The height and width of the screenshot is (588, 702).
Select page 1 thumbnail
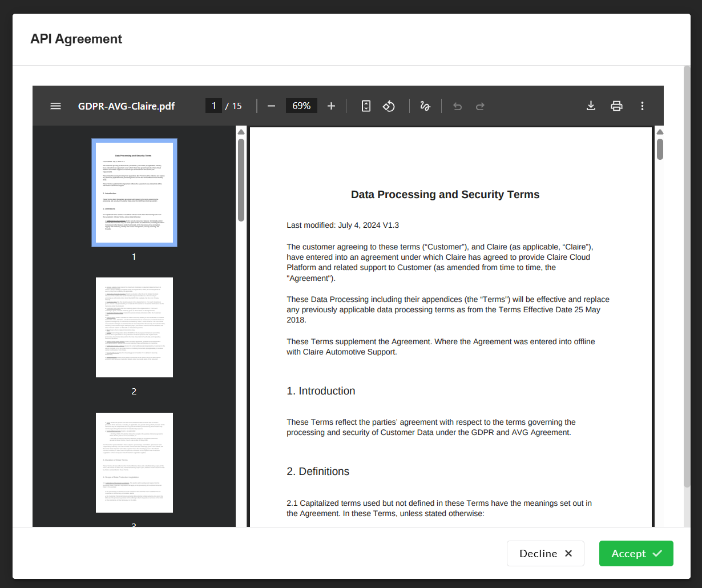tap(134, 192)
